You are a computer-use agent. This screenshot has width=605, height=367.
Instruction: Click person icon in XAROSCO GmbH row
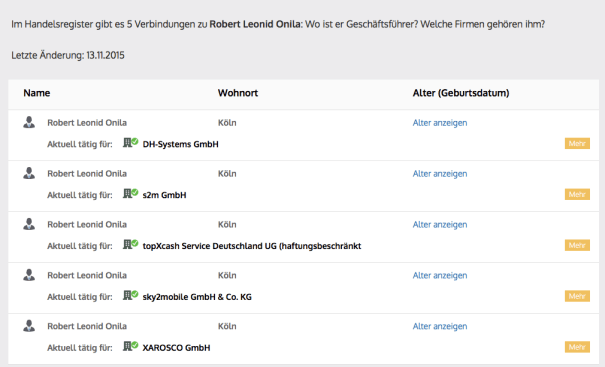[29, 326]
